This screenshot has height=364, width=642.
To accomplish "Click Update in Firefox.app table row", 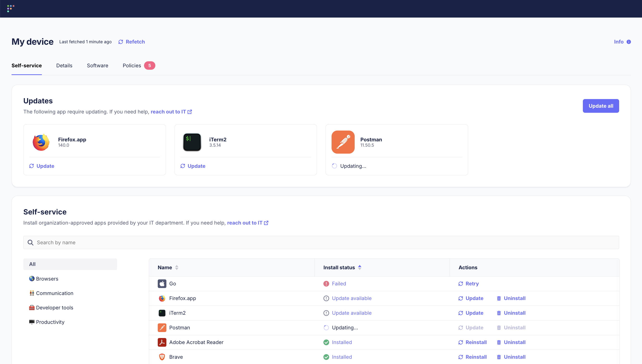I will [471, 298].
